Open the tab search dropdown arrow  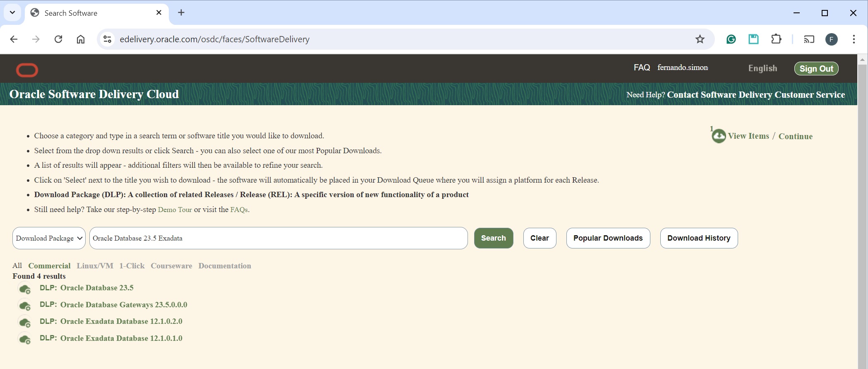(x=12, y=12)
